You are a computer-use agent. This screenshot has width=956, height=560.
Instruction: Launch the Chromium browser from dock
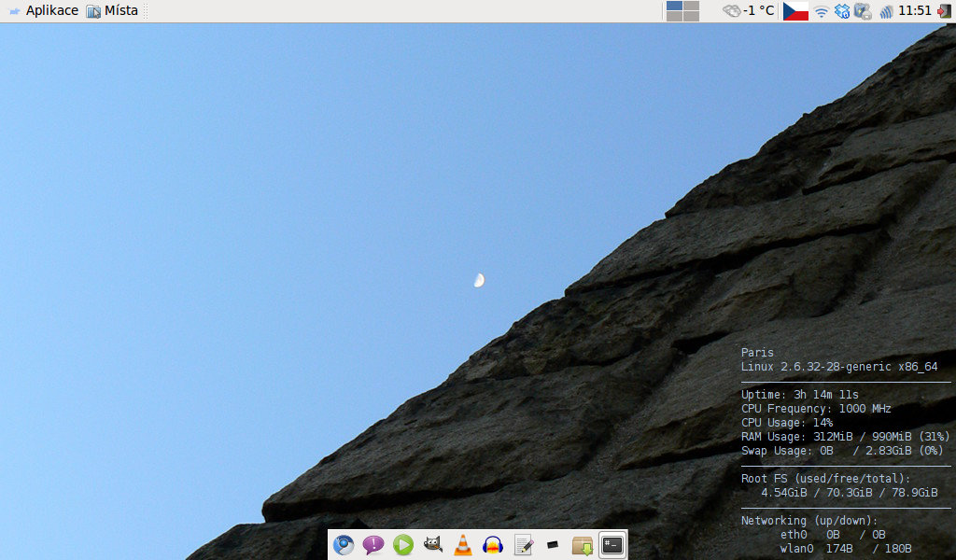coord(344,545)
